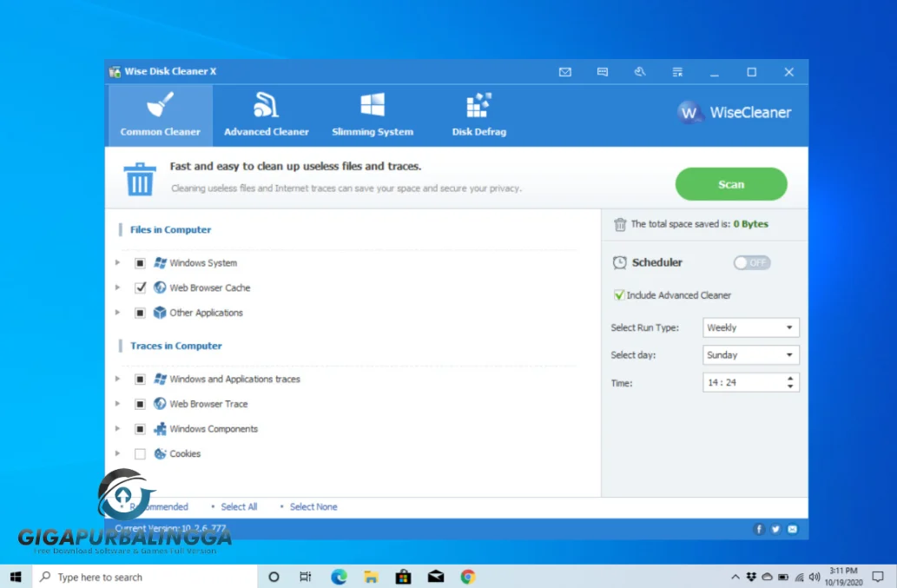Open the taskbar Mail app
897x588 pixels.
tap(436, 577)
